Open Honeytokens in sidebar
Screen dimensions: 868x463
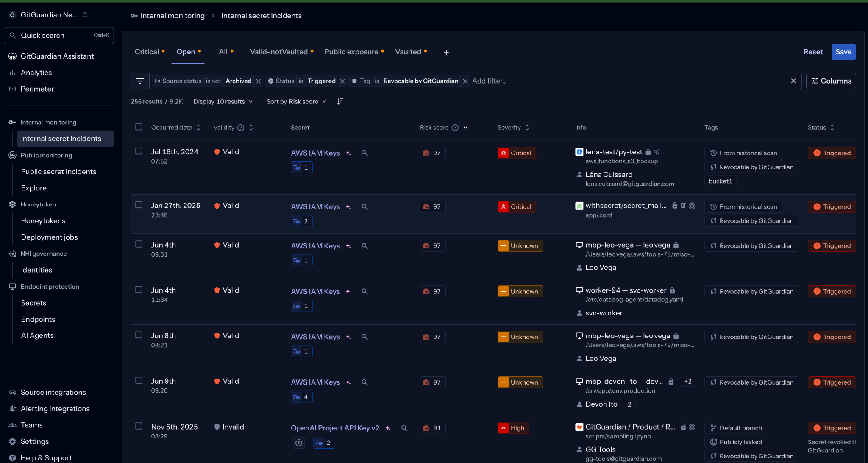point(43,221)
